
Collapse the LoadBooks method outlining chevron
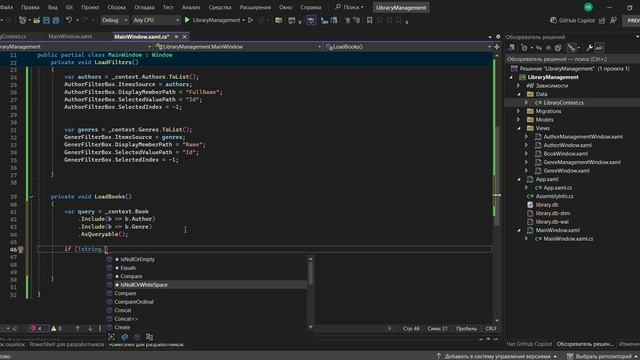click(x=31, y=197)
